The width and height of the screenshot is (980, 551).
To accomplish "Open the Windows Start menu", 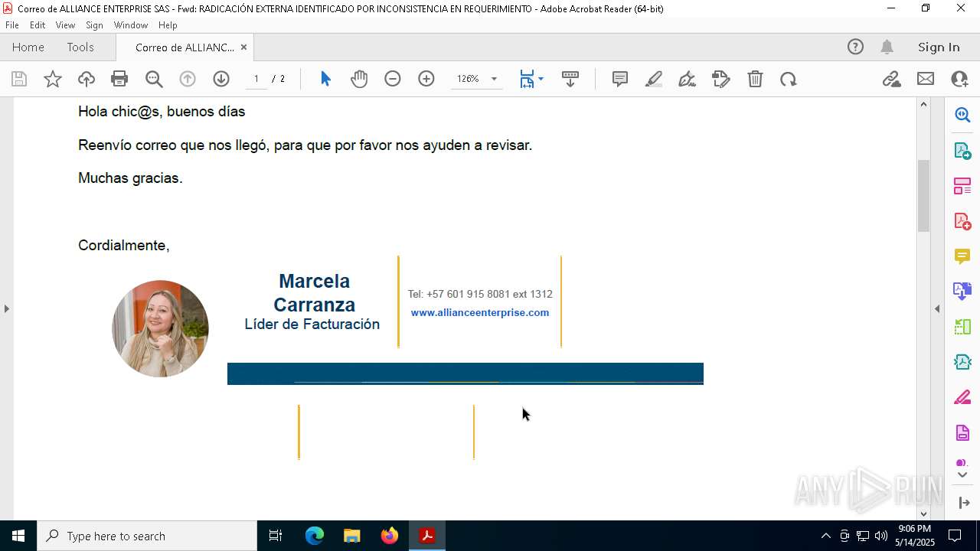I will [x=18, y=536].
